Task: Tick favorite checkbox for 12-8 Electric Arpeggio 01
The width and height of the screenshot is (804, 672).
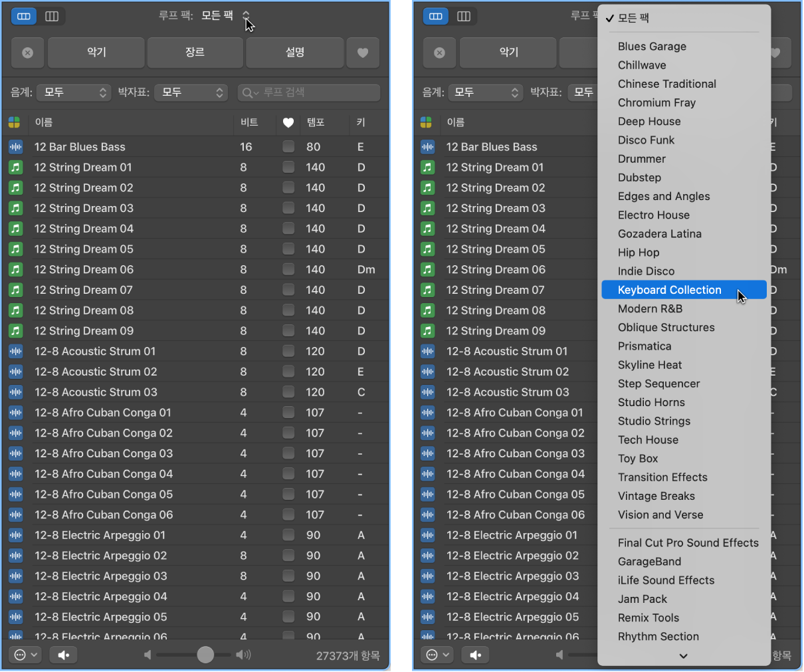Action: pyautogui.click(x=288, y=535)
